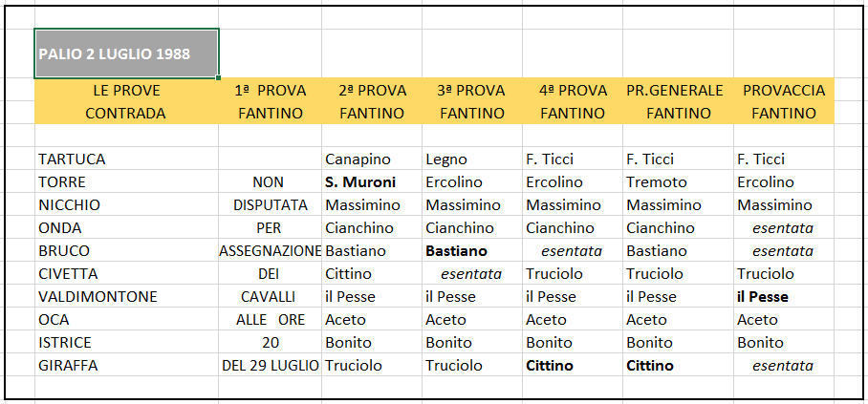Image resolution: width=868 pixels, height=404 pixels.
Task: Select the PALIO 2 LUGLIO 1988 title cell
Action: pyautogui.click(x=126, y=53)
